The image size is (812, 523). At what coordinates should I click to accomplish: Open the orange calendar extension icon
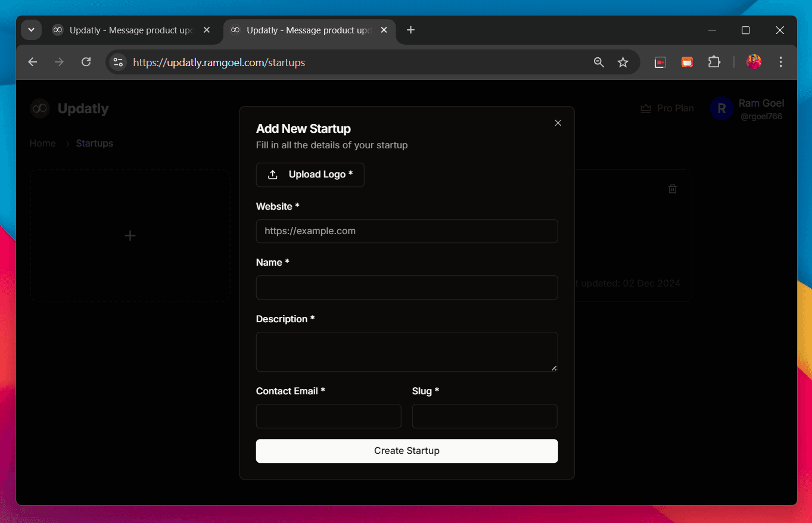pyautogui.click(x=687, y=62)
